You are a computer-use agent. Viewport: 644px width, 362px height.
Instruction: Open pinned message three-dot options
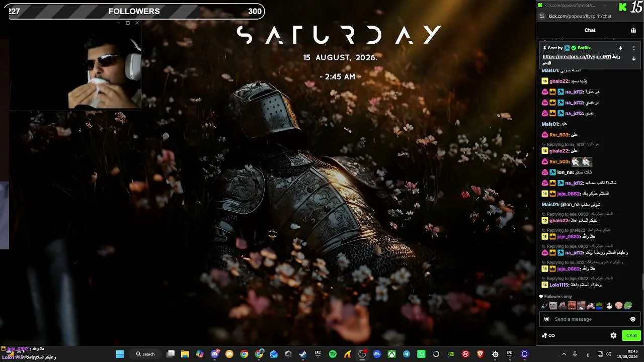pyautogui.click(x=633, y=48)
